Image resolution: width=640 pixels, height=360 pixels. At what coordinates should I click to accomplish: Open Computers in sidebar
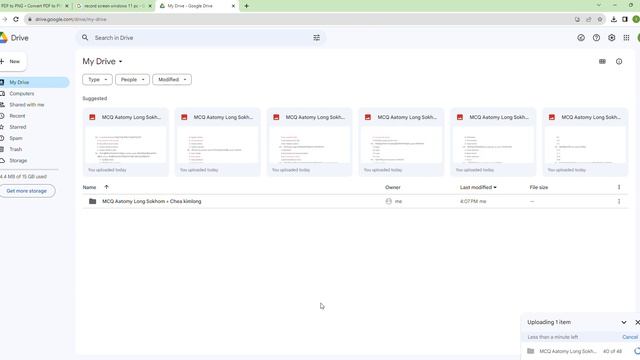click(22, 93)
